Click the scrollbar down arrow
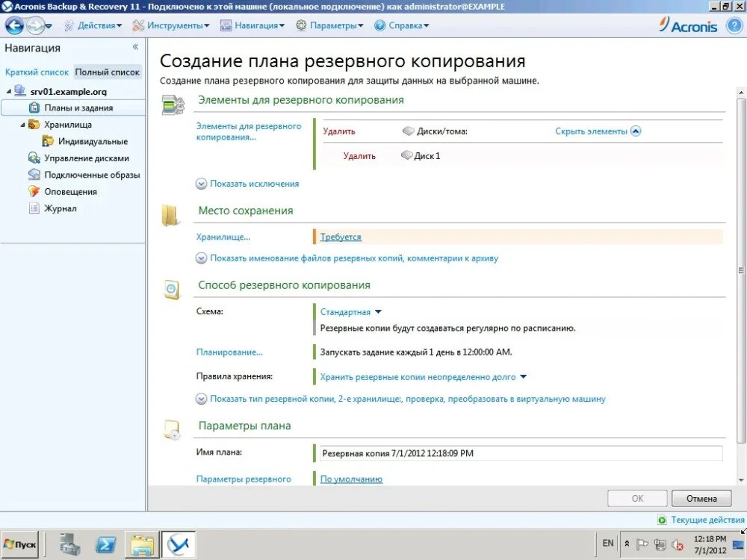747x560 pixels. (x=741, y=480)
